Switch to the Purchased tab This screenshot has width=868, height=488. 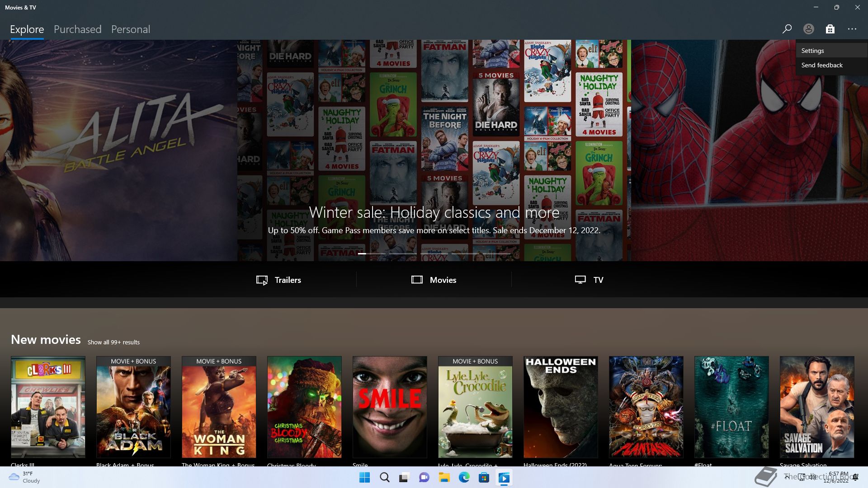pos(78,29)
